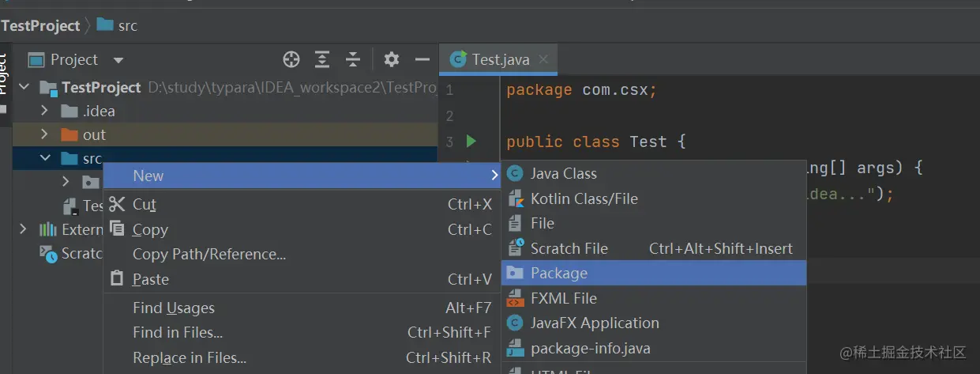Select Kotlin Class/File option

click(x=584, y=198)
